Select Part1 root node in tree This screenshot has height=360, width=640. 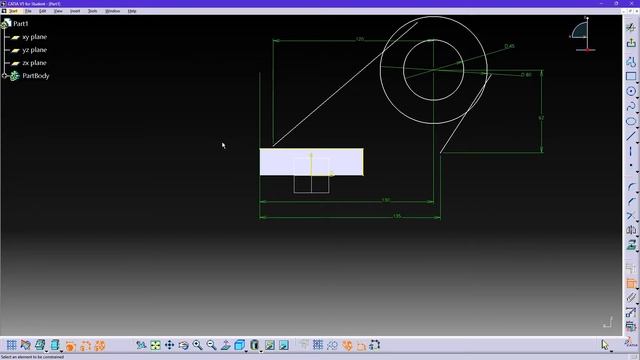[x=20, y=24]
